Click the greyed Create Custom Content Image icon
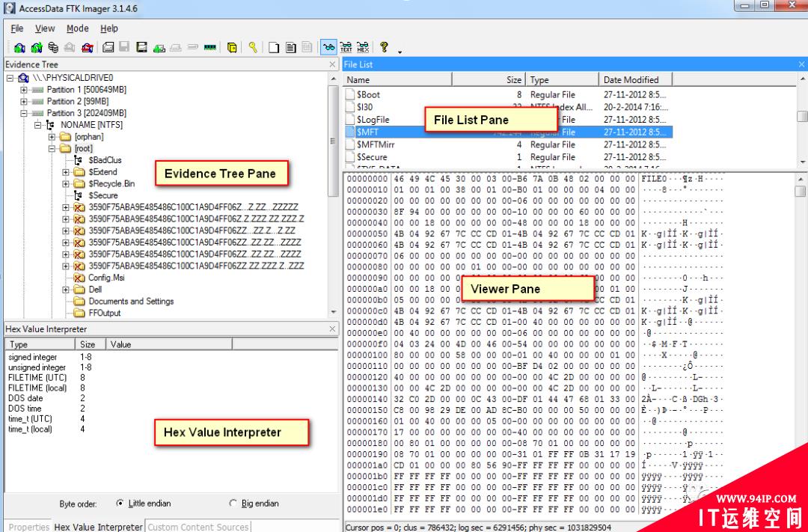 (x=176, y=47)
